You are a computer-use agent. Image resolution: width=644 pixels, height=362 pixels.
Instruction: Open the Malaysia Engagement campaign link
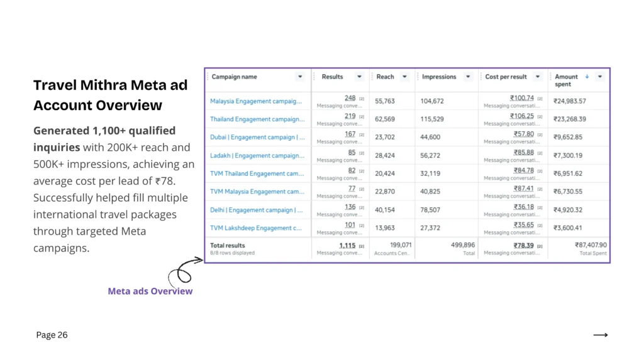click(257, 101)
